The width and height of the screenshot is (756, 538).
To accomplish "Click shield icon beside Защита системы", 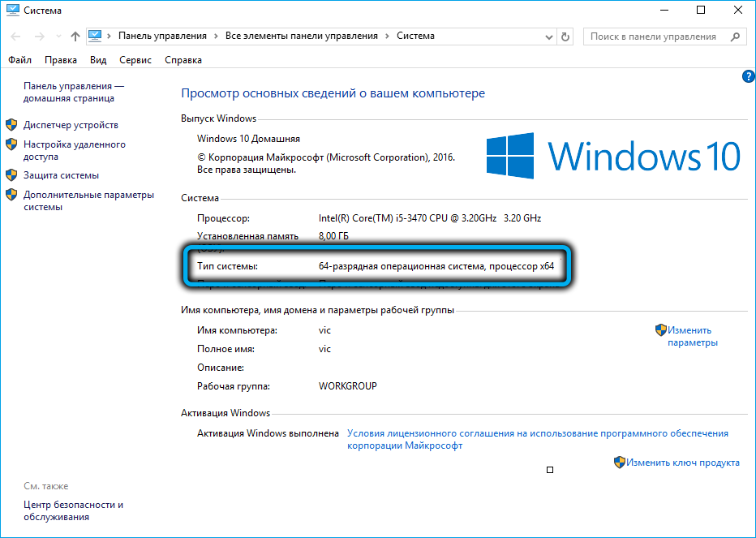I will pyautogui.click(x=11, y=175).
